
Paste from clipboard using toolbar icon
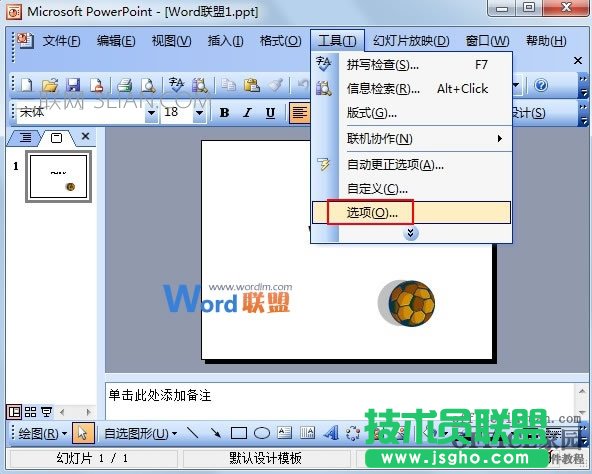(252, 85)
